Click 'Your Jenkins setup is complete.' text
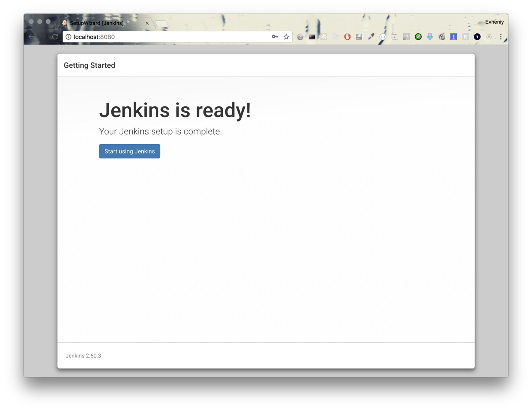 point(160,131)
